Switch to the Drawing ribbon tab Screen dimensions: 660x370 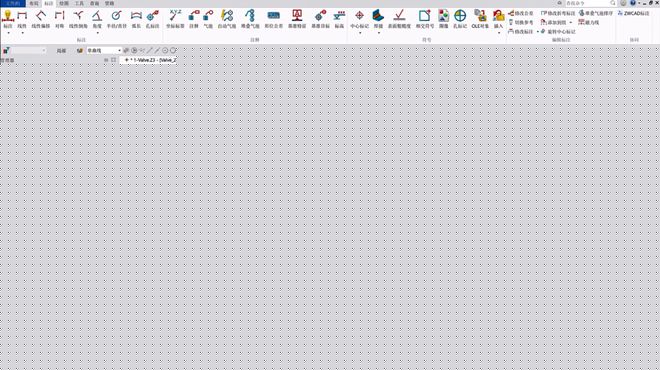click(64, 3)
